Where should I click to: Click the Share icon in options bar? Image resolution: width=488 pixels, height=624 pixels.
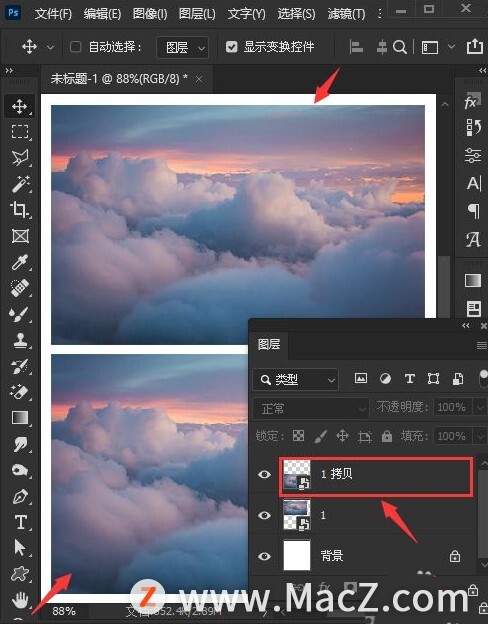click(x=474, y=47)
